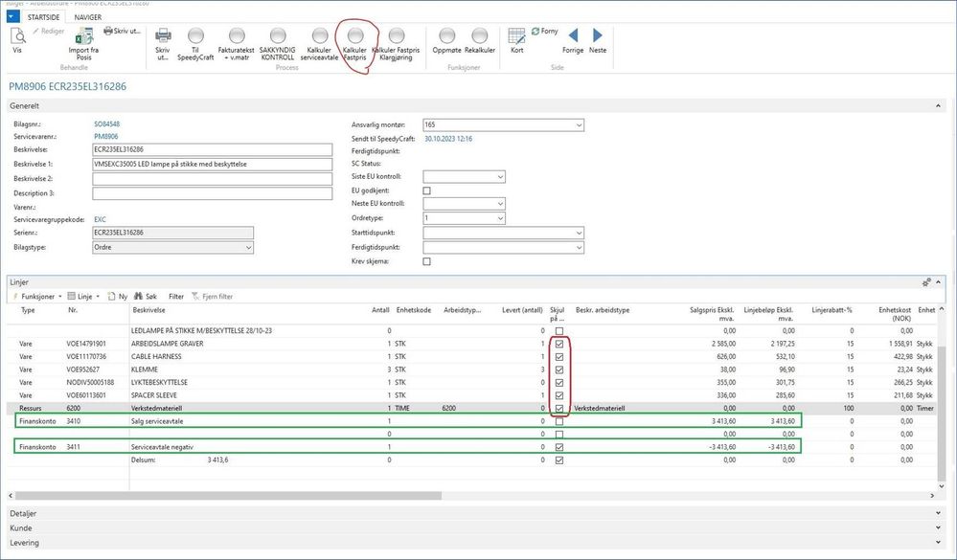This screenshot has height=560, width=957.
Task: Click the Kalkuler serviceavtale icon
Action: [x=319, y=36]
